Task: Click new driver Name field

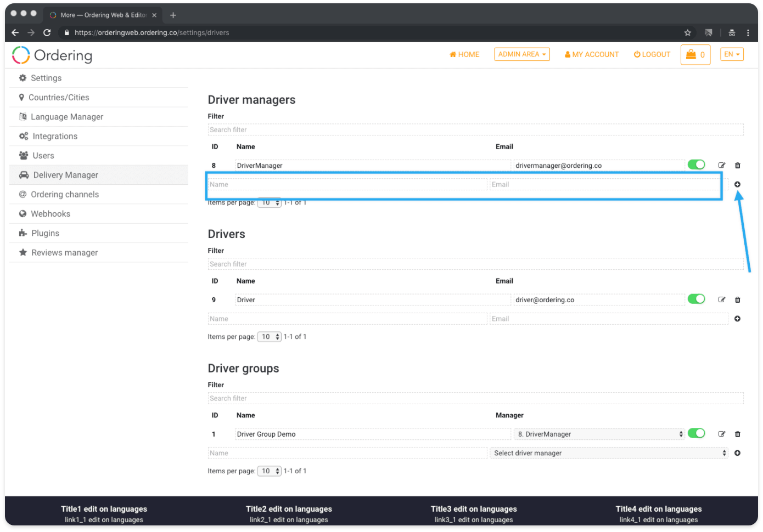Action: click(x=347, y=319)
